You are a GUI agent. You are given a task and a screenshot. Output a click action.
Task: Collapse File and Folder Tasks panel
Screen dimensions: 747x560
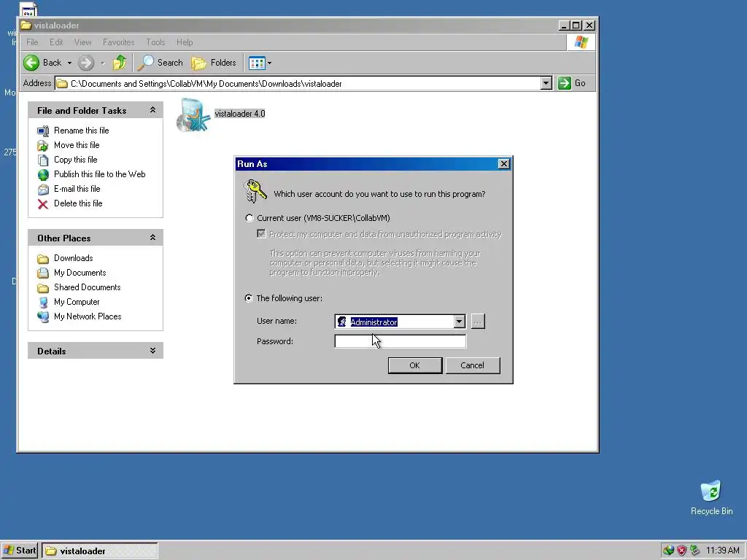click(x=152, y=110)
